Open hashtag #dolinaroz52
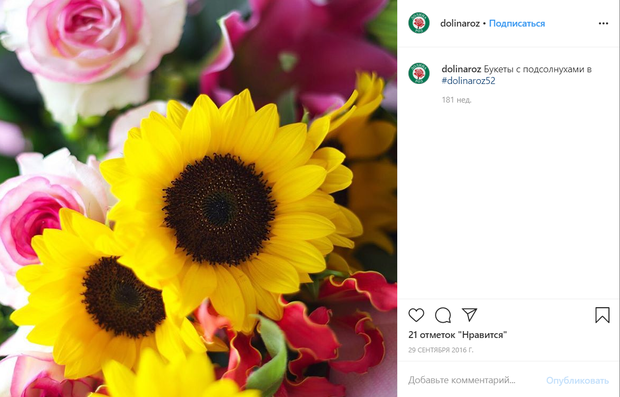620x397 pixels. 468,81
